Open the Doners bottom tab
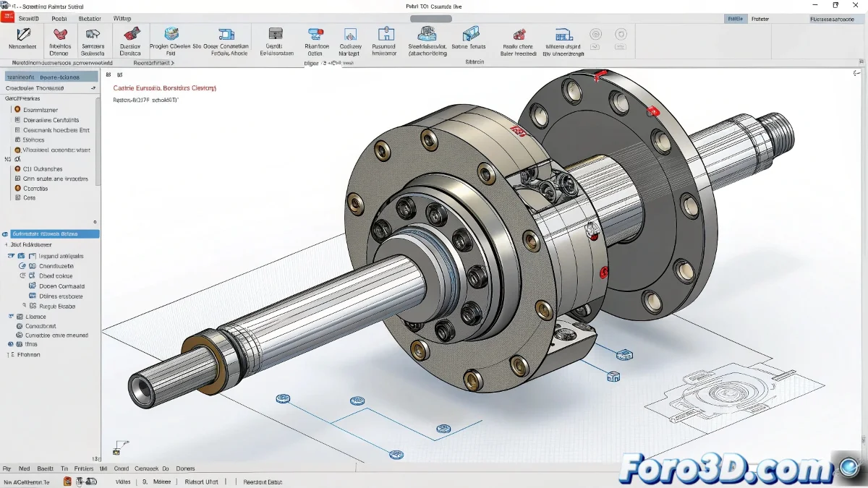Screen dimensions: 868x488 tap(186, 468)
